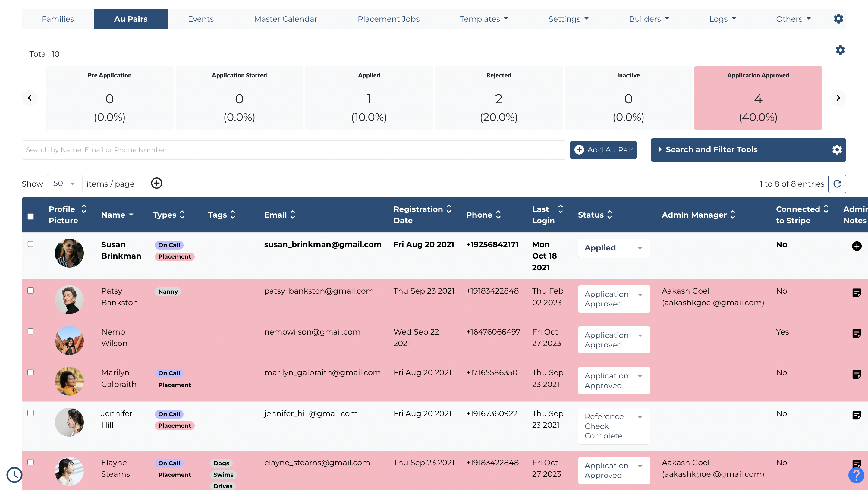Click the circled plus beside items per page
Screen dimensions: 868x490
tap(156, 183)
